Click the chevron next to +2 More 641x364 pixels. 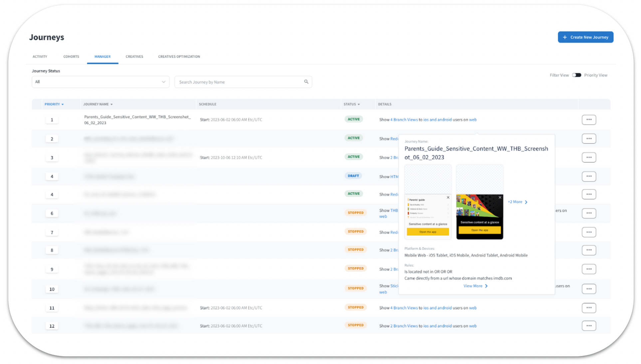pyautogui.click(x=526, y=202)
